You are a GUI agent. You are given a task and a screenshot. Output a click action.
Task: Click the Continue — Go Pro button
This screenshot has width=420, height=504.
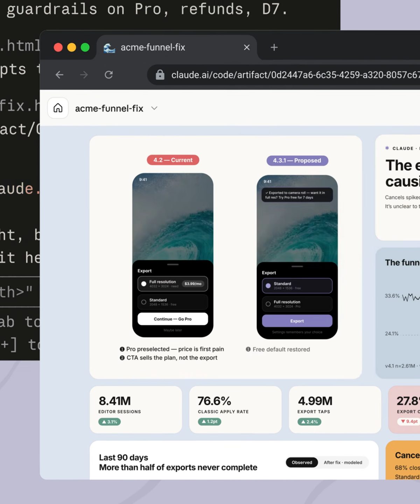[x=173, y=319]
